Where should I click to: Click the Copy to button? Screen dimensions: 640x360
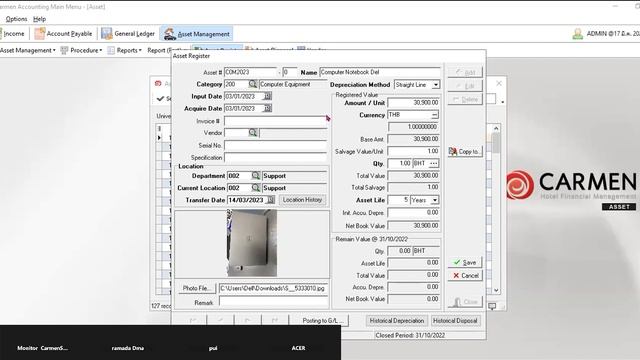[465, 151]
